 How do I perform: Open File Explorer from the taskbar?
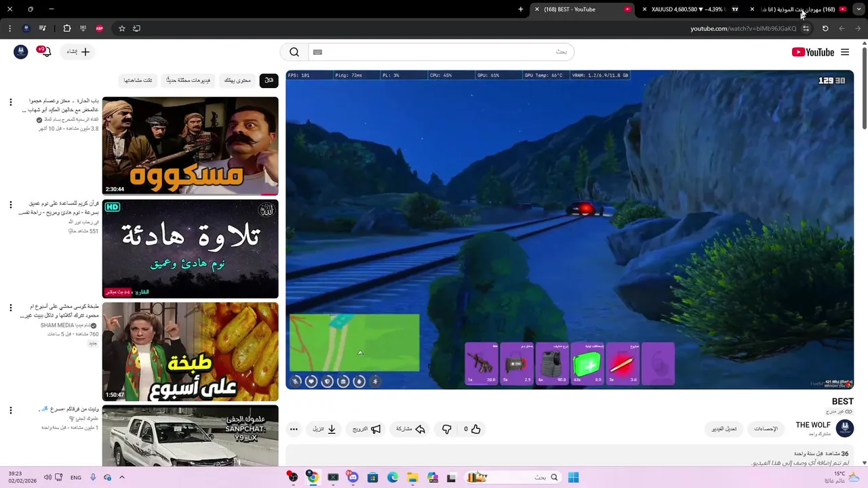coord(412,477)
